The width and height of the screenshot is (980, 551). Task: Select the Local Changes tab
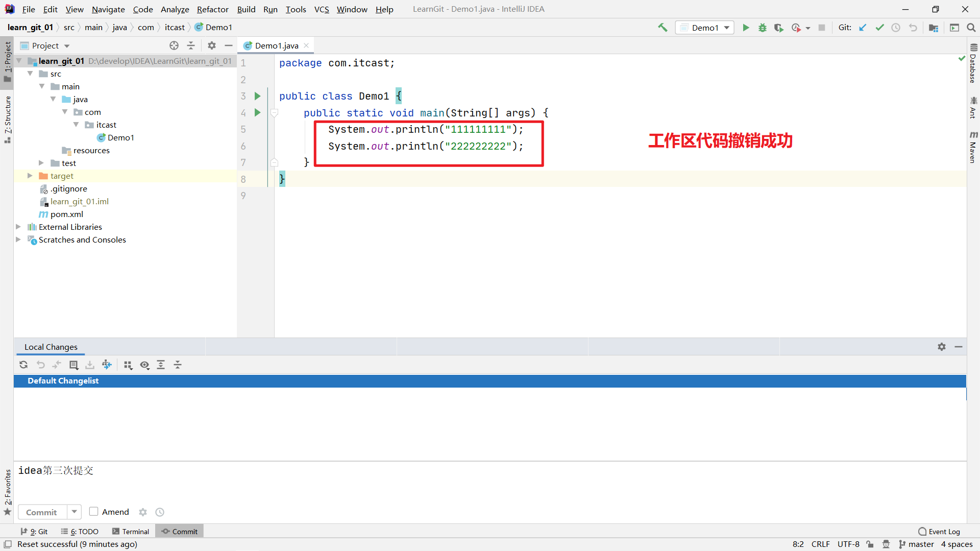click(x=51, y=347)
